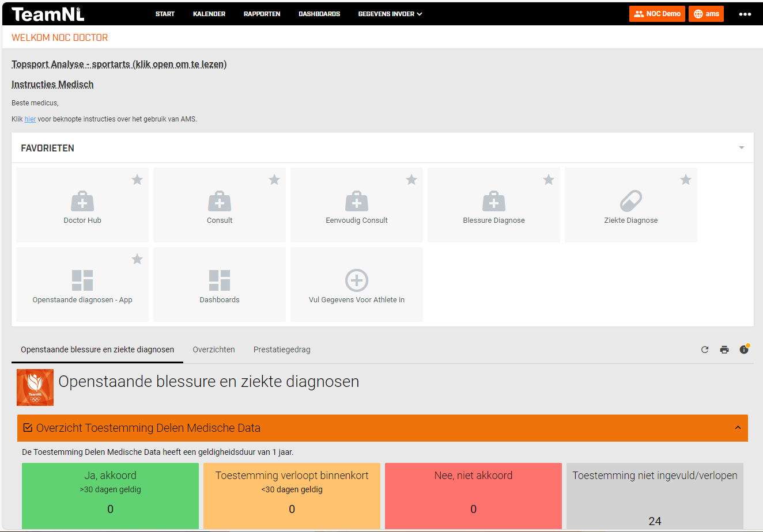Click the 'hier' instructions link
Viewport: 763px width, 532px height.
30,119
